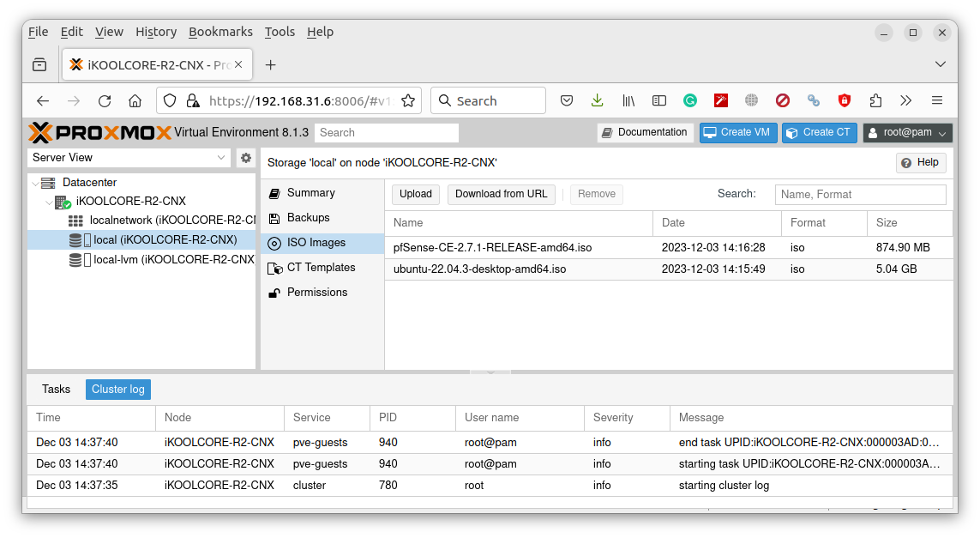The width and height of the screenshot is (980, 538).
Task: Click the red no-entry blocker extension icon
Action: [x=783, y=100]
